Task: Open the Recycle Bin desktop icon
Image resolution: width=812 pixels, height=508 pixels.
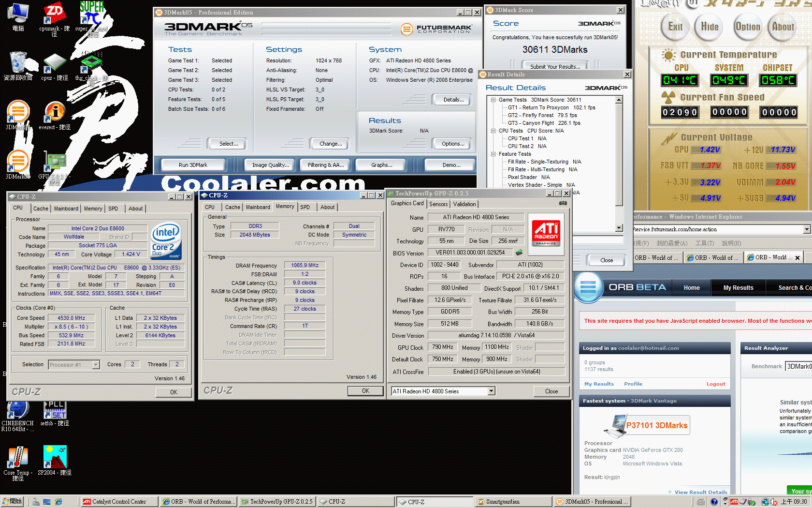Action: 18,66
